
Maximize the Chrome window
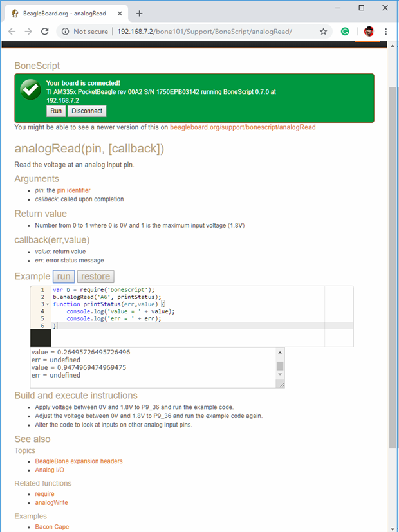[362, 8]
